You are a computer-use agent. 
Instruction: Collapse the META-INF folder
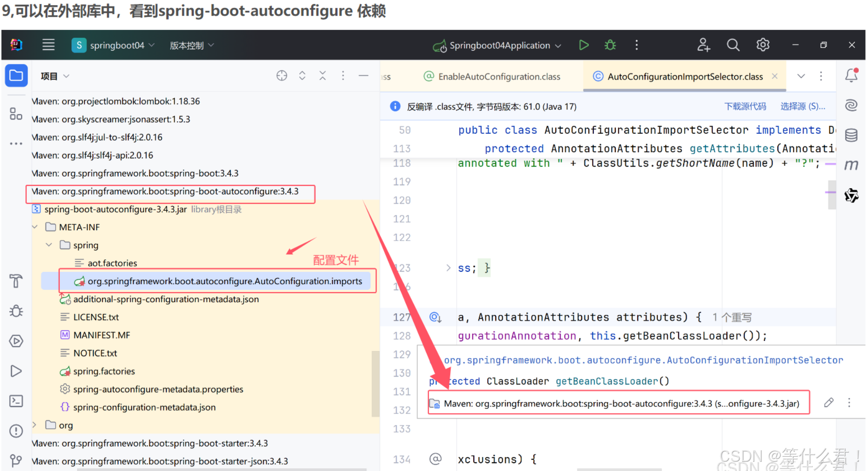(35, 227)
